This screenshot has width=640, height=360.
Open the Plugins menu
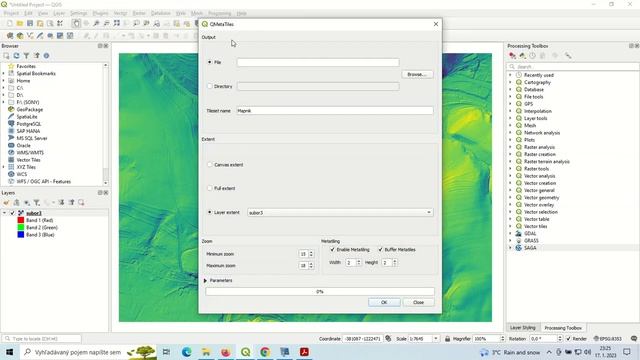(x=100, y=13)
